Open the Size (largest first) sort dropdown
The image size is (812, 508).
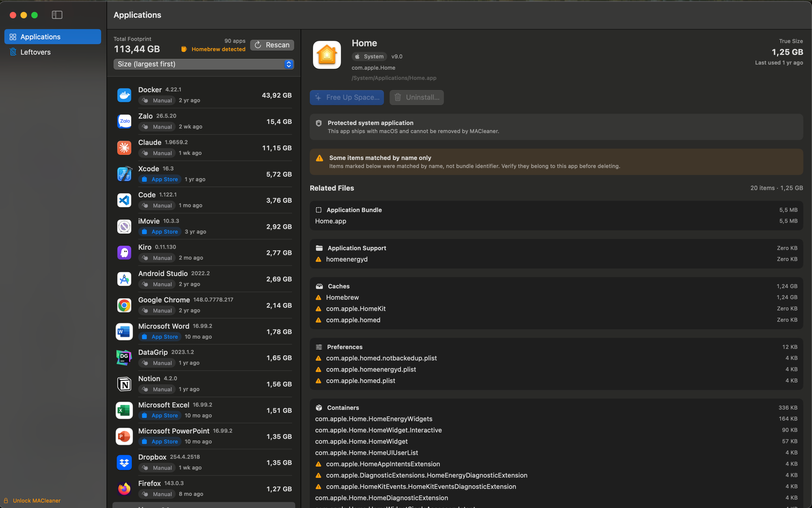204,64
